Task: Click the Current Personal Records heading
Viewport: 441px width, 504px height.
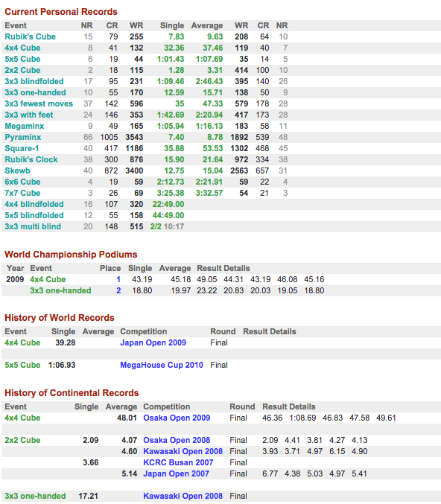Action: [61, 12]
